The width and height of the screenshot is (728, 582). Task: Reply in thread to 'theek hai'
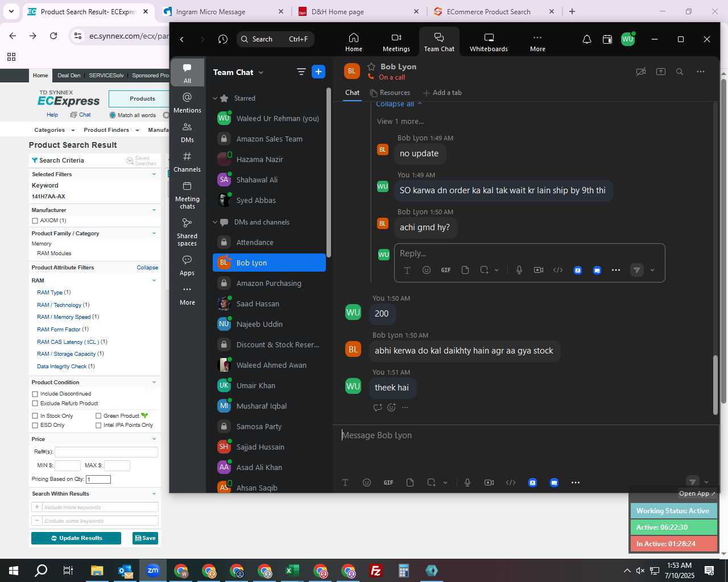(377, 408)
